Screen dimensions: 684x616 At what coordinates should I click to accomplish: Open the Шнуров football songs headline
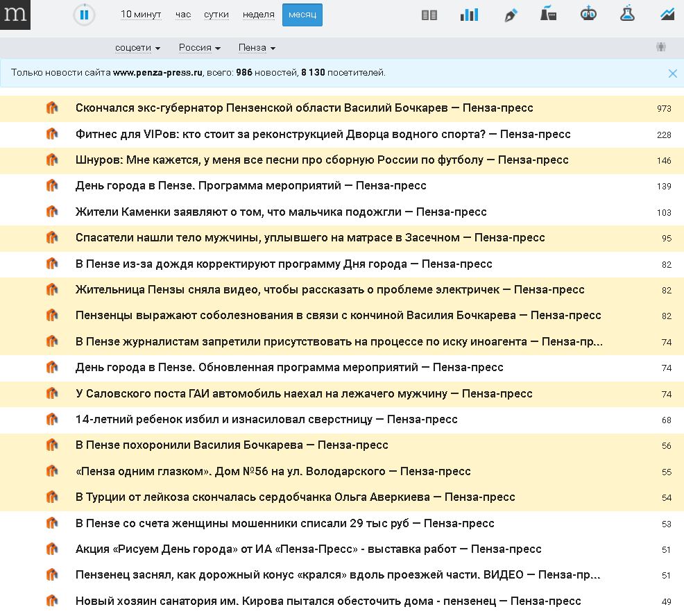(322, 160)
